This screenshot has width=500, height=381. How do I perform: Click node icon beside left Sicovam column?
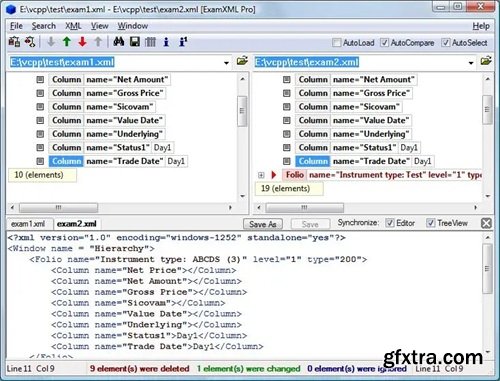[40, 107]
